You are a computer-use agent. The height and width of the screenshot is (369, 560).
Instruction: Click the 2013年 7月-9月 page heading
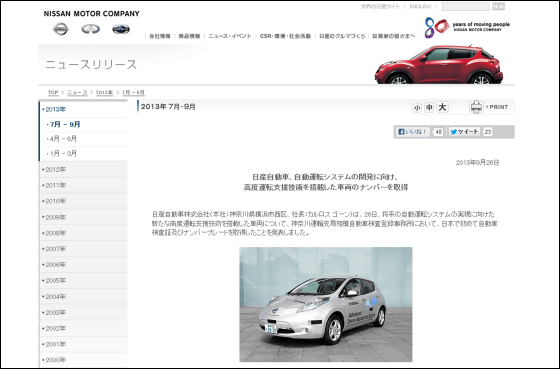pos(168,107)
